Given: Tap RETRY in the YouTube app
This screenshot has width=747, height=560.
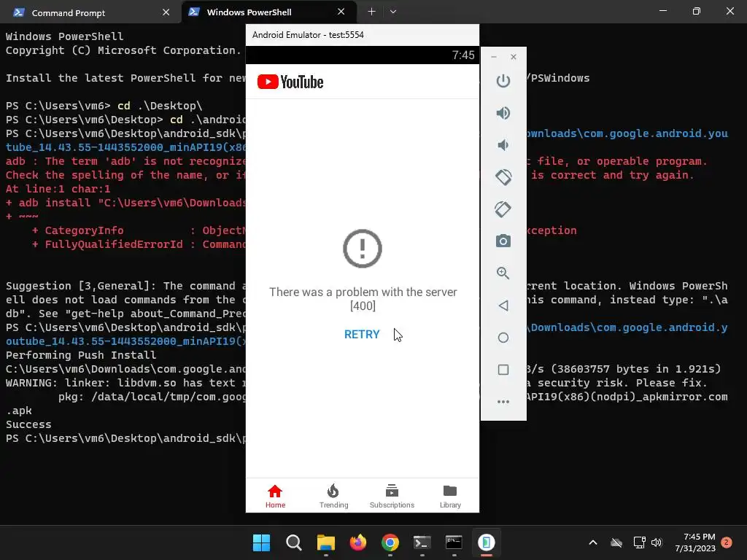Looking at the screenshot, I should pyautogui.click(x=362, y=334).
